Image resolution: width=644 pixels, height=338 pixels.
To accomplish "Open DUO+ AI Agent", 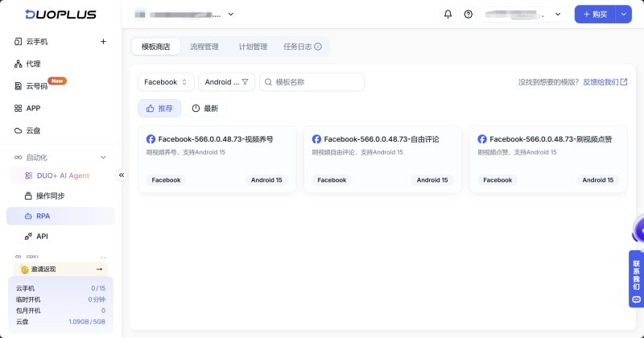I will 61,175.
